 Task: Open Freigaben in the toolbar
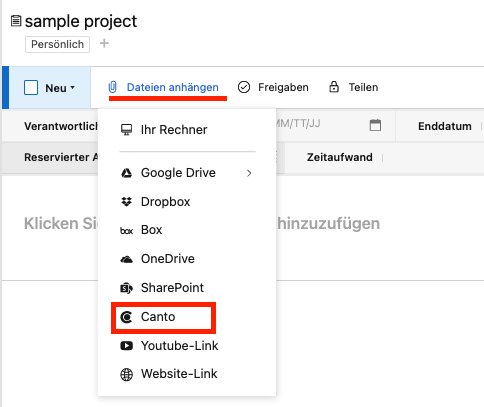click(273, 87)
